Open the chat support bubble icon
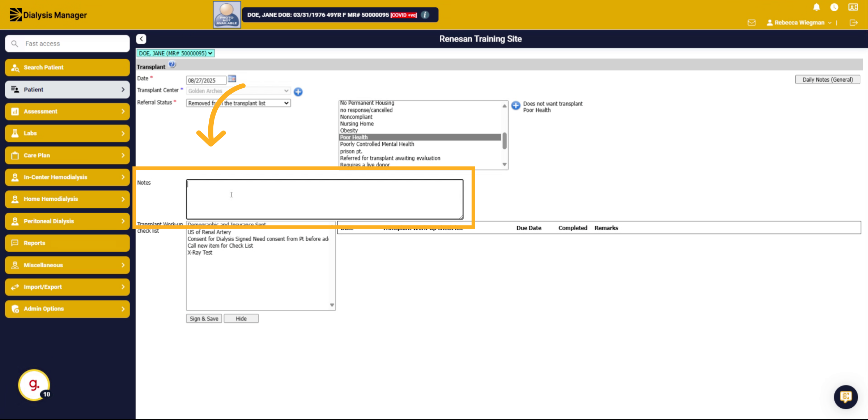 click(x=846, y=396)
